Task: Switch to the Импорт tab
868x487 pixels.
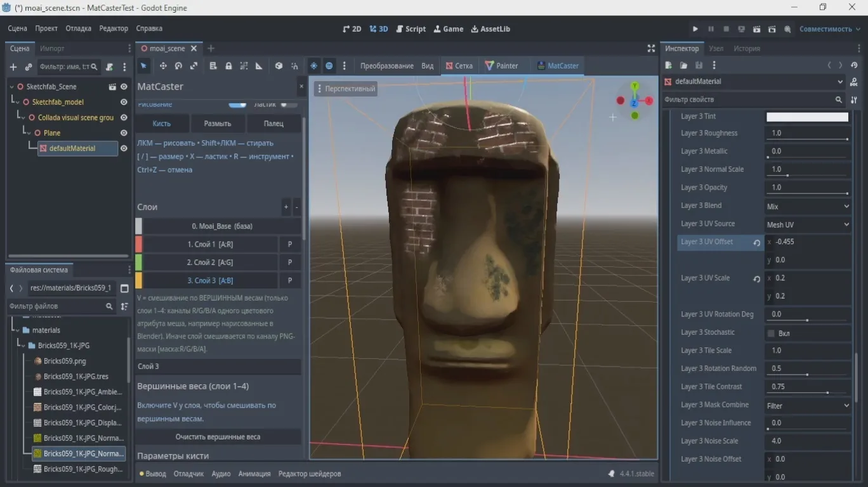Action: click(52, 49)
